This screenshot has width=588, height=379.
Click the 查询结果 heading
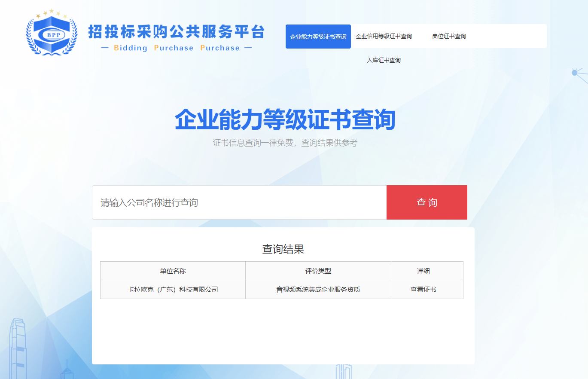(x=283, y=249)
